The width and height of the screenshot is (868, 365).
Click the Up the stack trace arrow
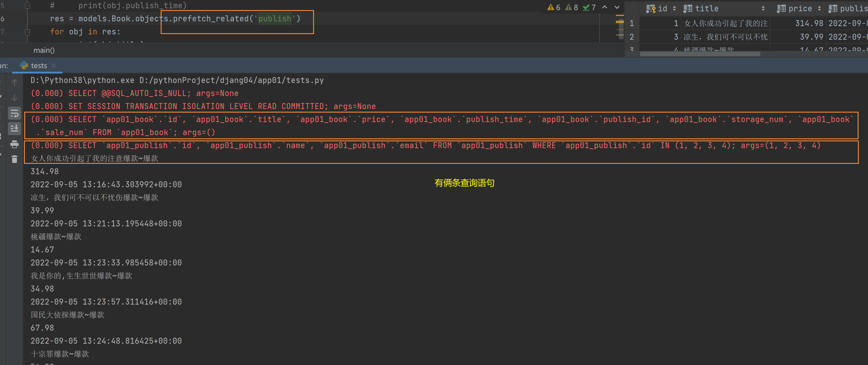pos(15,82)
